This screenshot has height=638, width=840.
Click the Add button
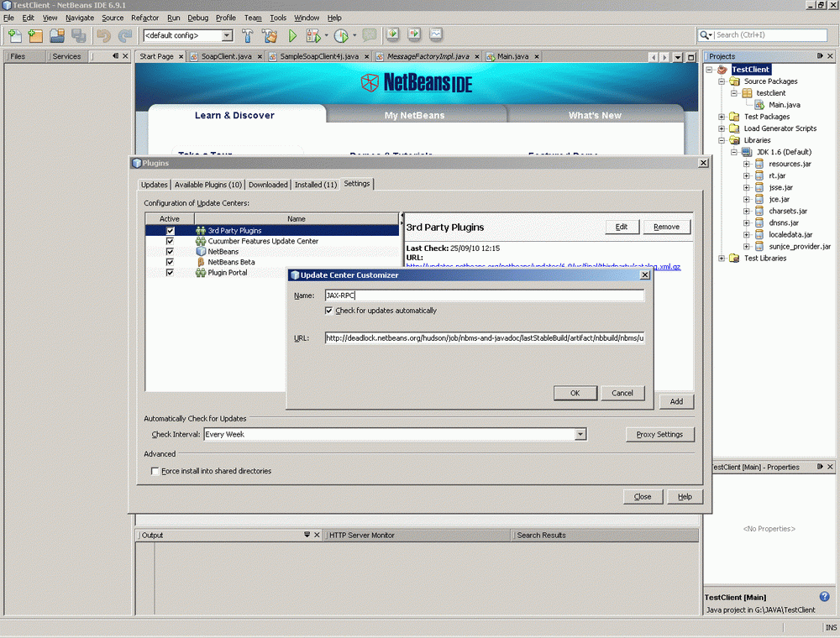pyautogui.click(x=676, y=401)
